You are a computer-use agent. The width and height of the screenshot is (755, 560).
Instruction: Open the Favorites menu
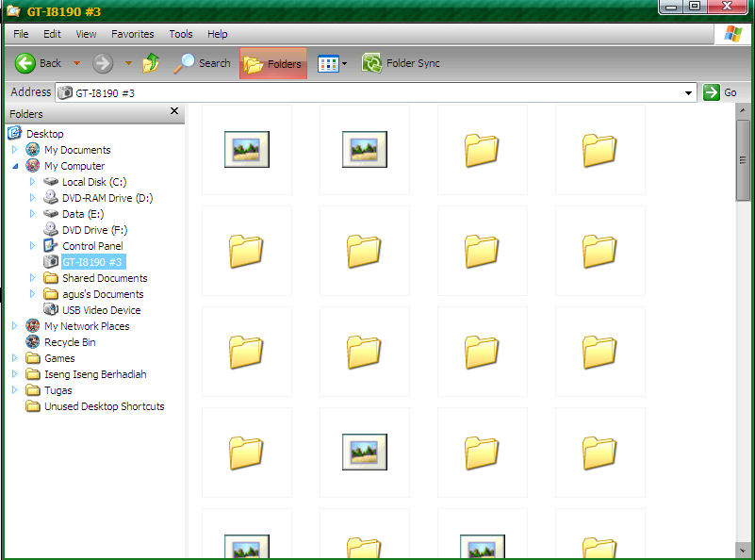[132, 34]
